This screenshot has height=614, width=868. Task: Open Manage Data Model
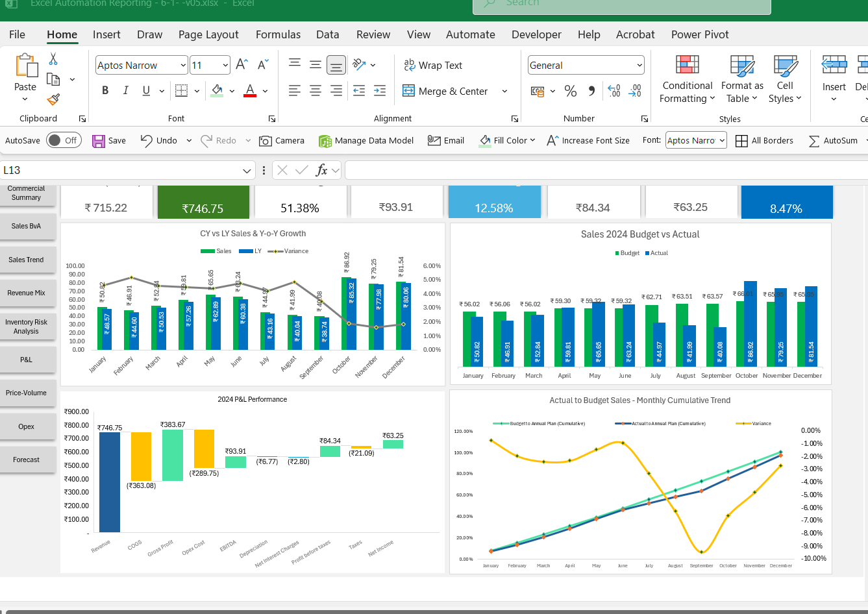[366, 140]
